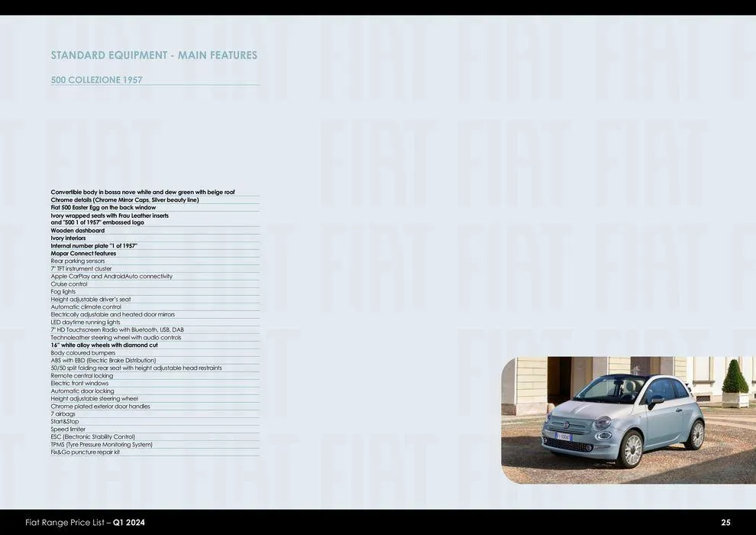This screenshot has width=756, height=535.
Task: Click the Electric front windows row
Action: 79,382
